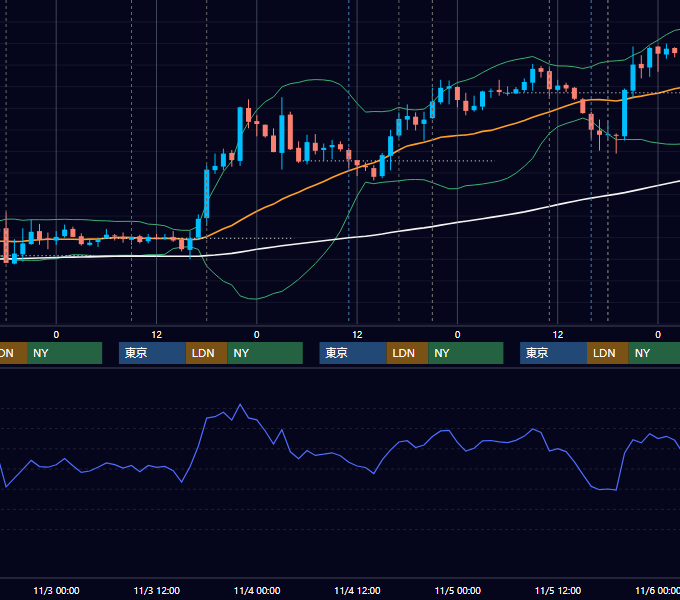Select the 東京 session block above 11/4 12:00
Viewport: 680px width, 600px height.
[353, 353]
